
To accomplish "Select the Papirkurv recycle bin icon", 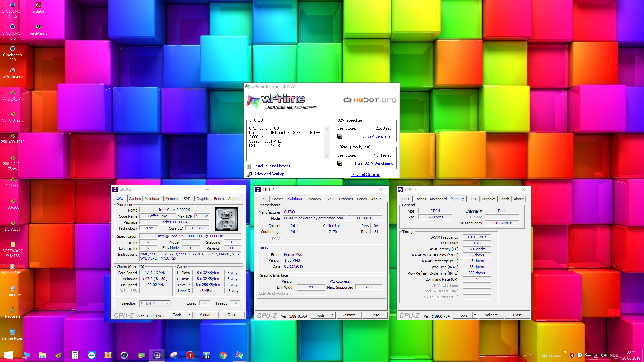I will tap(13, 291).
